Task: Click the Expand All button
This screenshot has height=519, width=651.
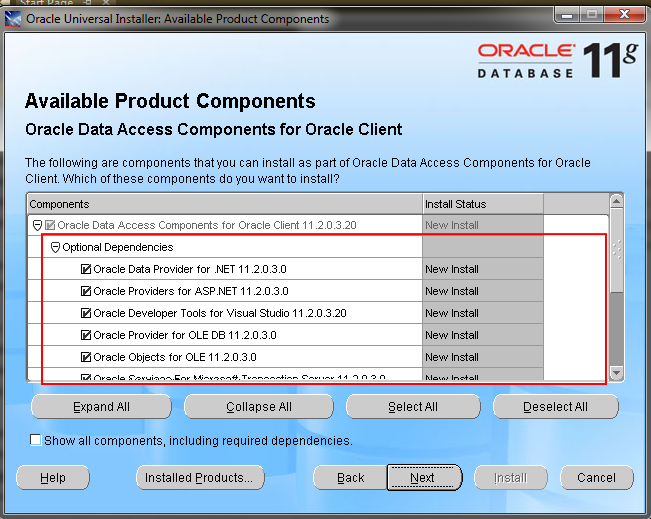Action: click(x=101, y=406)
